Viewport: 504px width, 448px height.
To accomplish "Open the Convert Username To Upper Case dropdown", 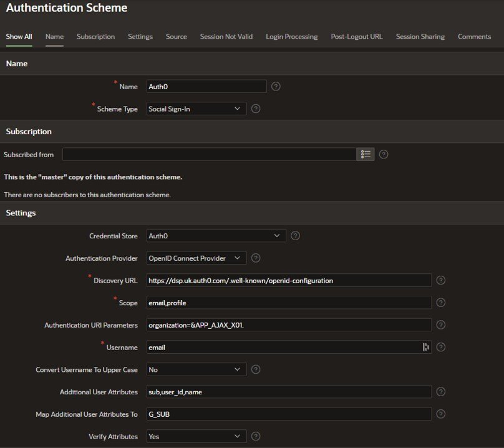I will click(196, 369).
